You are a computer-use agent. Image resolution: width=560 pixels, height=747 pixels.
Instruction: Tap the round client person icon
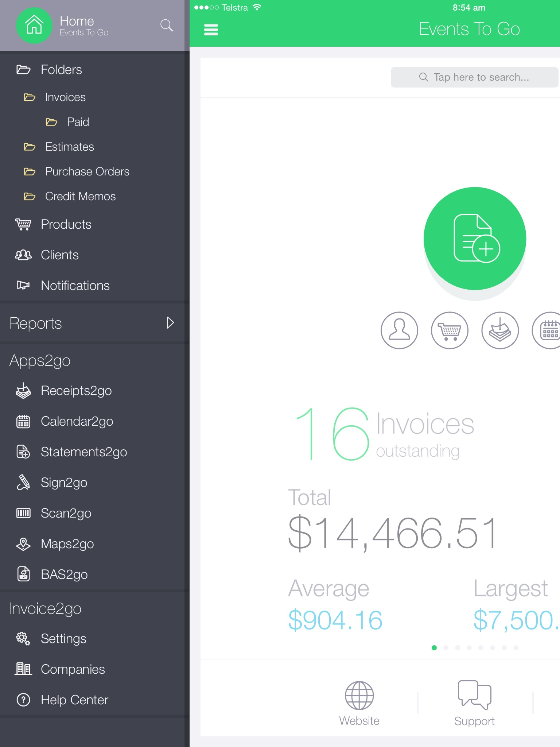(399, 330)
